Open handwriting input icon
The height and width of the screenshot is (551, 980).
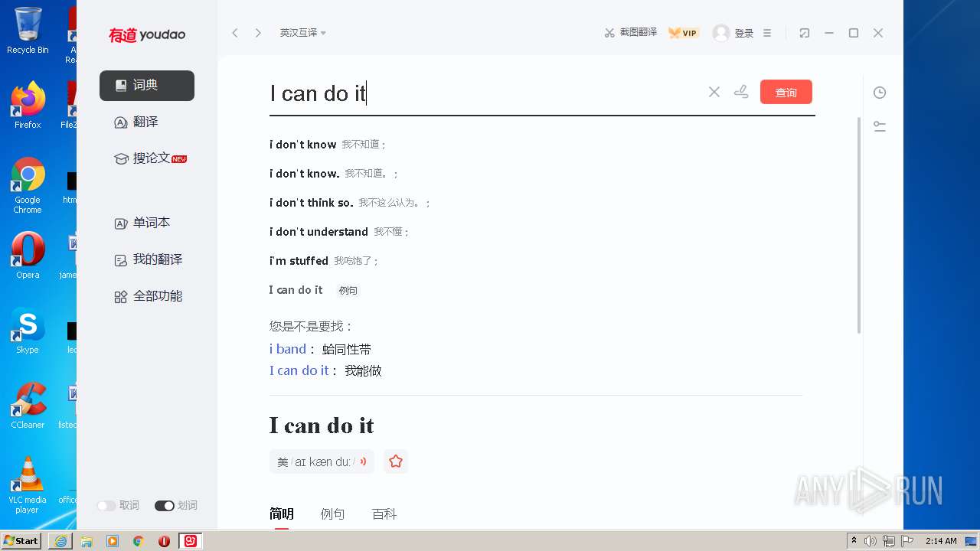tap(741, 92)
